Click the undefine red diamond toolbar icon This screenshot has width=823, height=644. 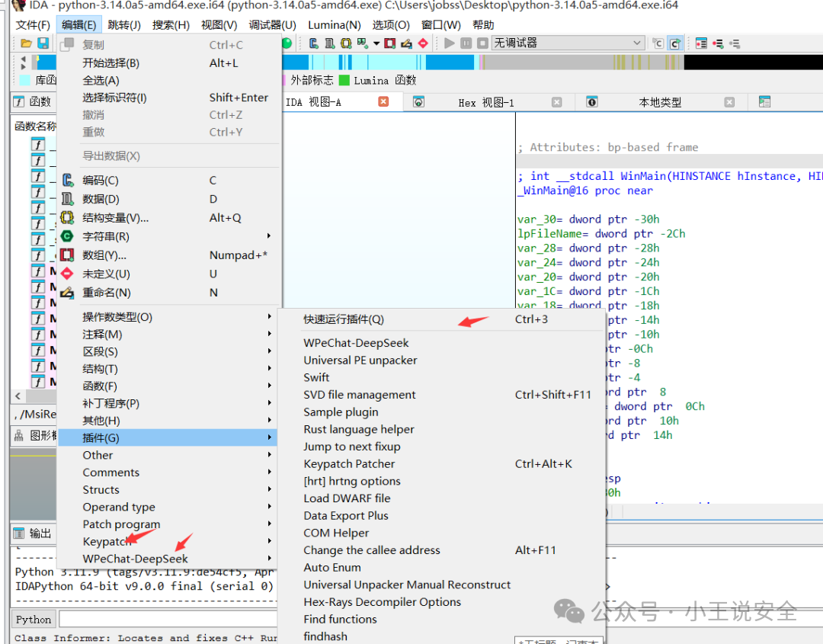423,43
